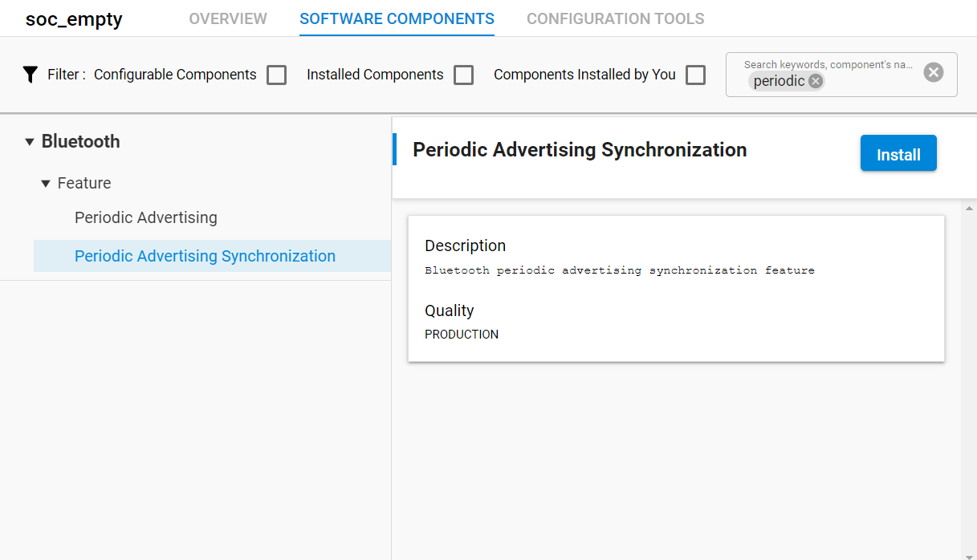Select the Software Components tab
Image resolution: width=977 pixels, height=560 pixels.
click(396, 18)
